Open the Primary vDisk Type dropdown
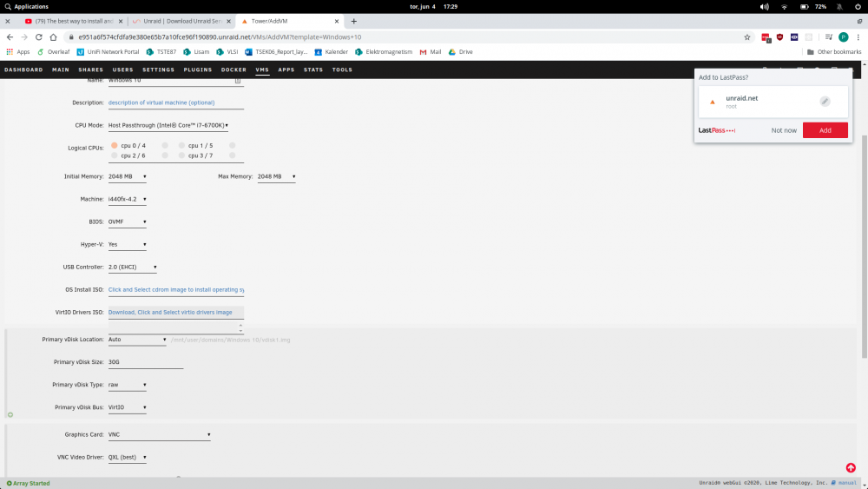The width and height of the screenshot is (868, 489). click(128, 385)
